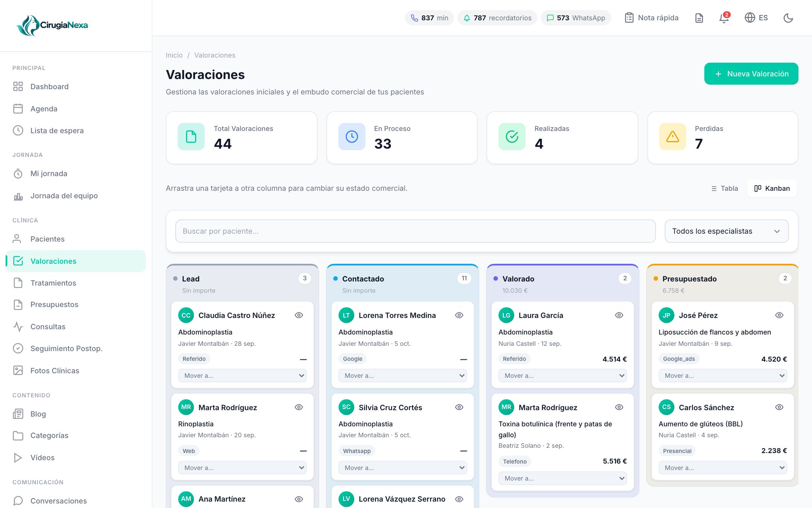Viewport: 812px width, 508px height.
Task: Open Nota rápida
Action: pos(651,18)
